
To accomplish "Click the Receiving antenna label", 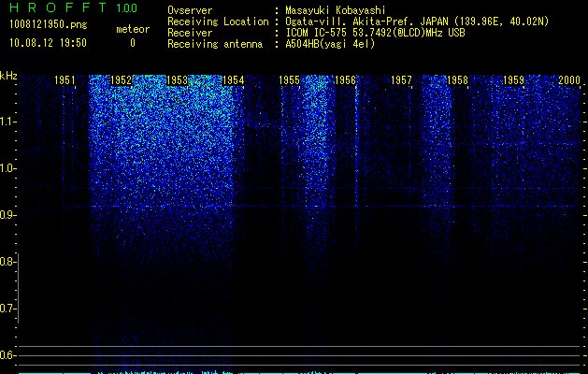I will pyautogui.click(x=215, y=44).
